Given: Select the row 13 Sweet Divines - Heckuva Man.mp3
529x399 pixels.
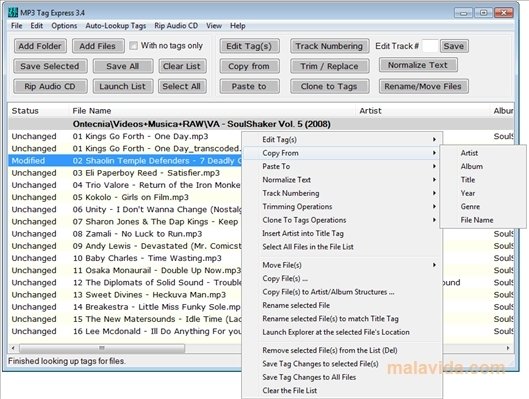Looking at the screenshot, I should coord(125,295).
